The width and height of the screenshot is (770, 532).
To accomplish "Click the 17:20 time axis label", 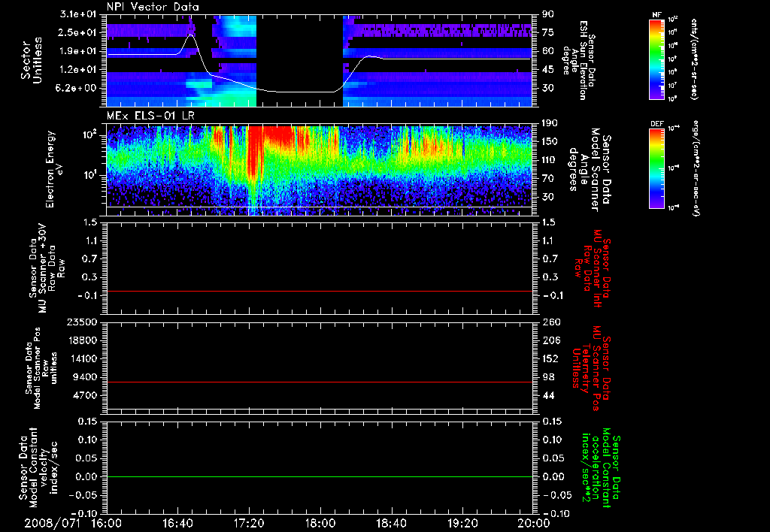I will coord(249,524).
